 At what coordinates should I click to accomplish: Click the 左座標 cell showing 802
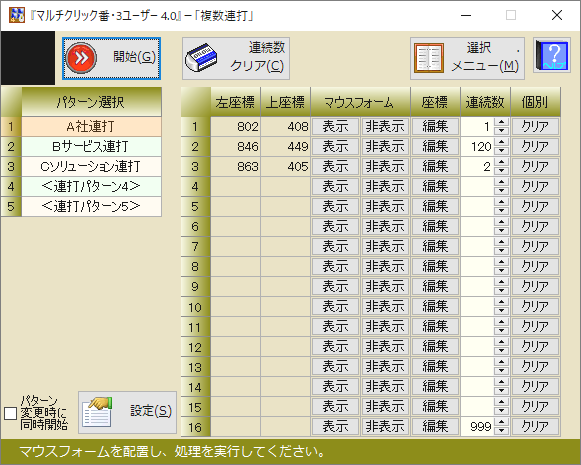click(236, 127)
